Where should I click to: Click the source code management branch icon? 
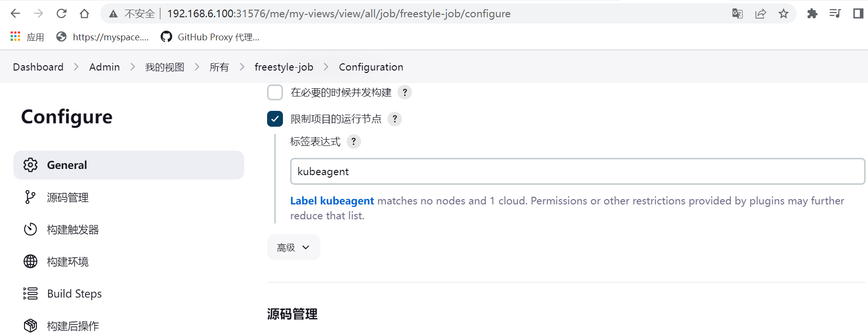(x=30, y=197)
